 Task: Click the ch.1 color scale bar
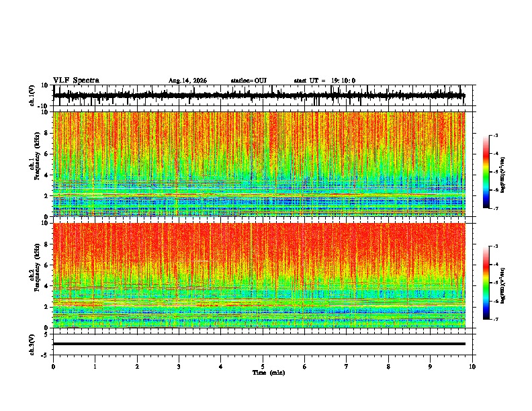(486, 172)
